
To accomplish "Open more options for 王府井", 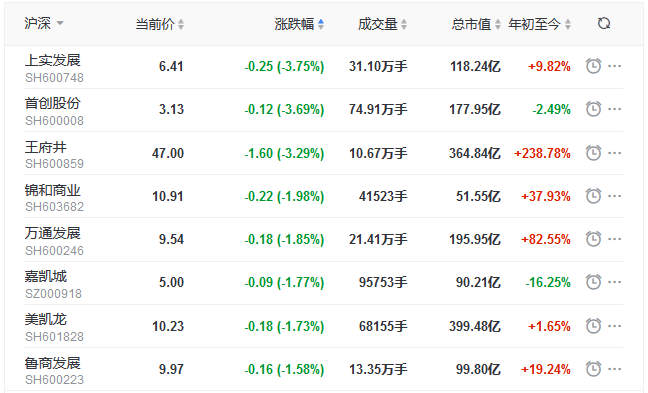I will 615,153.
